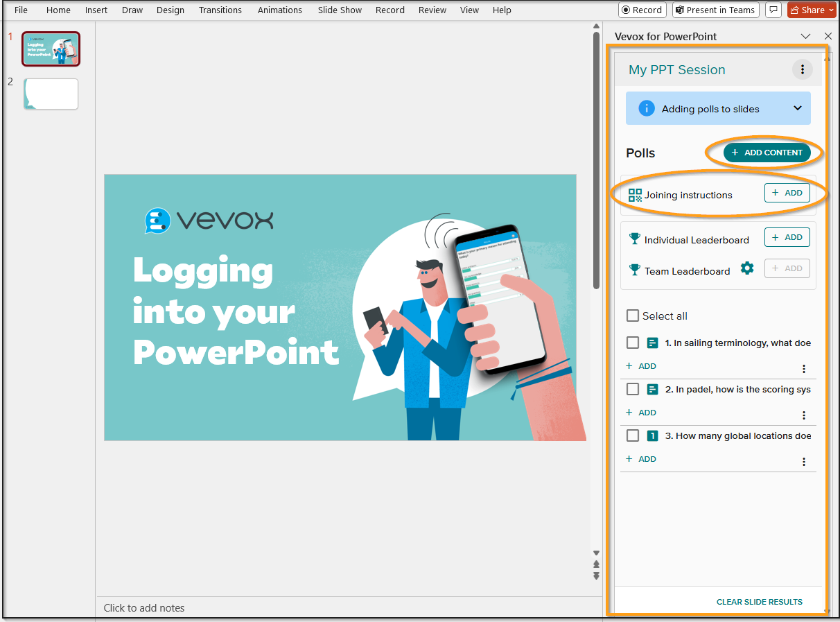Check the global locations poll checkbox
The image size is (840, 622).
point(632,435)
